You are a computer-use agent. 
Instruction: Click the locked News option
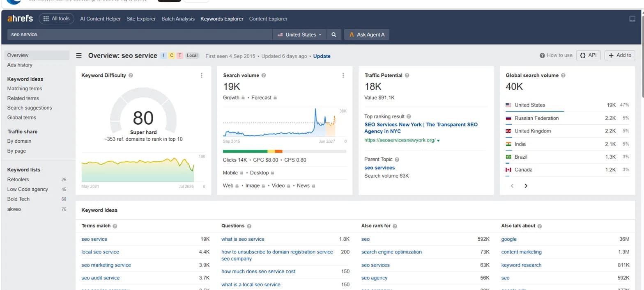pos(306,186)
